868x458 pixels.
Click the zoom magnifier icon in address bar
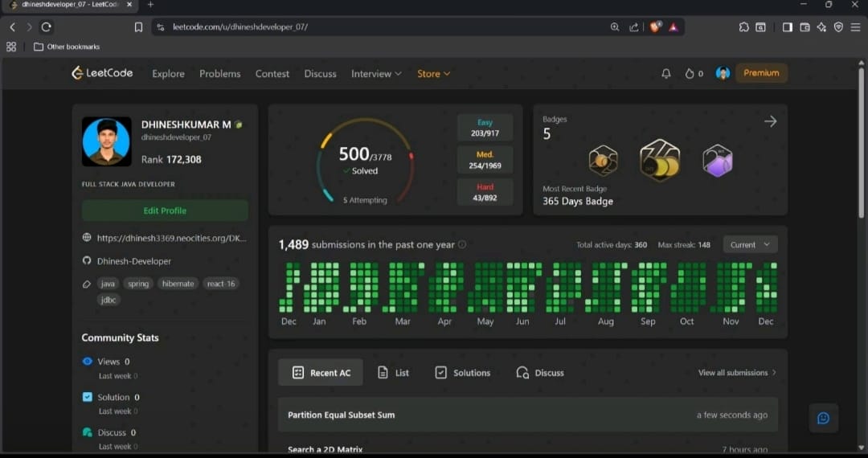pyautogui.click(x=615, y=27)
